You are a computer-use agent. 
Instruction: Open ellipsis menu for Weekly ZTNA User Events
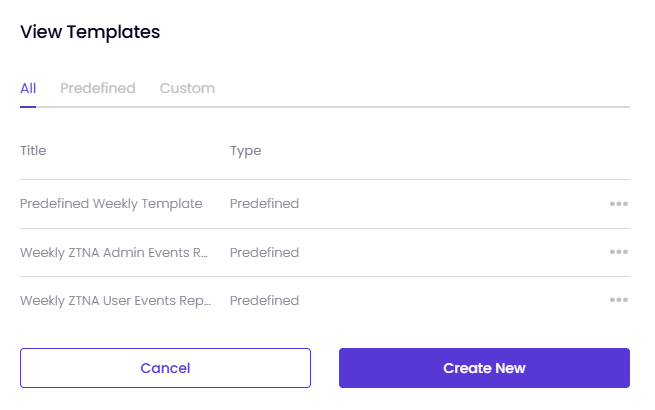(619, 300)
